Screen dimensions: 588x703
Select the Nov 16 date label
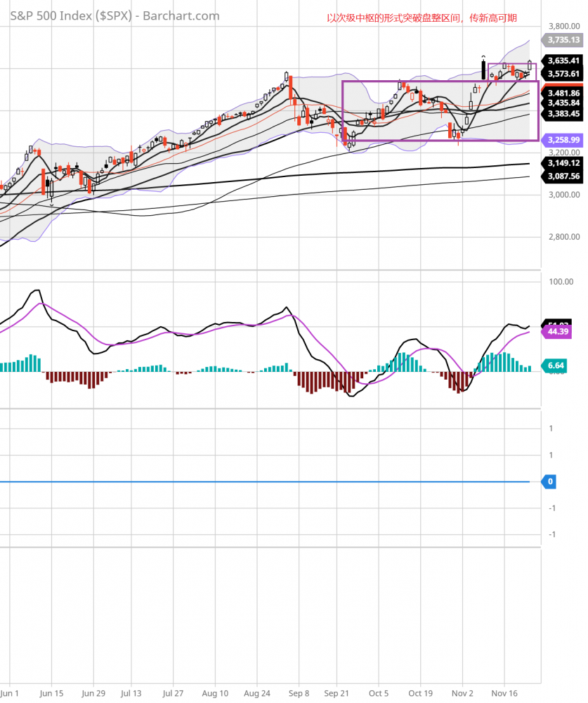coord(504,693)
